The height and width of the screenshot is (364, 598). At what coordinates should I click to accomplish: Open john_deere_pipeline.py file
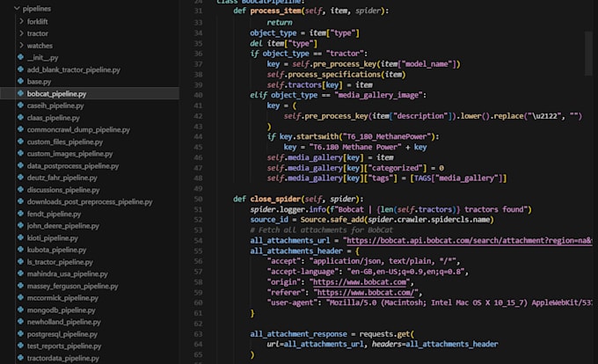click(63, 226)
